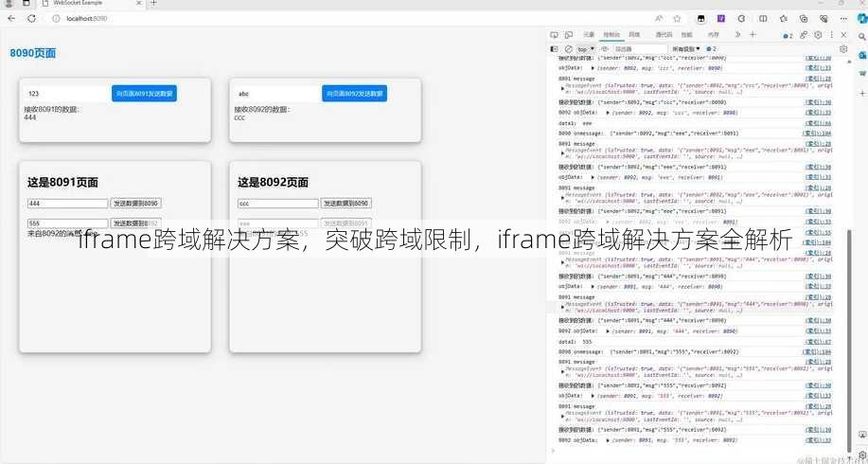Open the top context dropdown
The width and height of the screenshot is (868, 464).
(586, 49)
